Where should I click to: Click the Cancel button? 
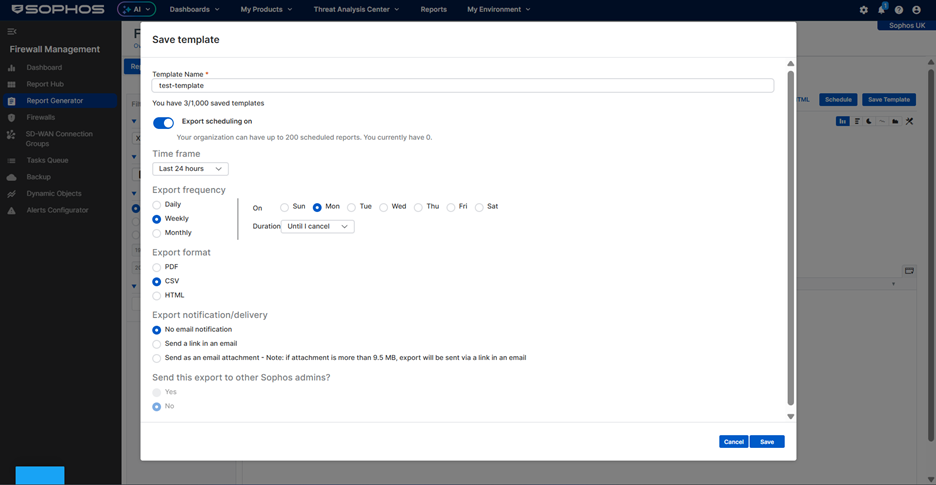coord(733,442)
